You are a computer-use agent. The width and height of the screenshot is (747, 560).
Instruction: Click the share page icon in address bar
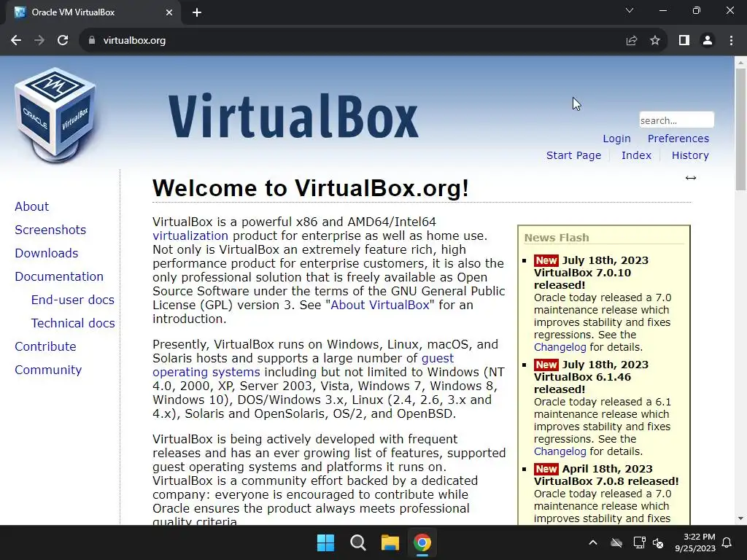(632, 41)
